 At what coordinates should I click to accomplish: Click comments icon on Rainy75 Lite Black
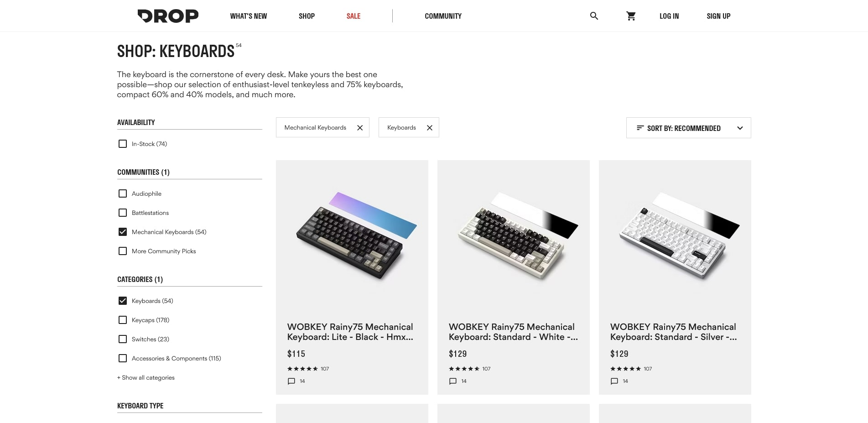[291, 381]
